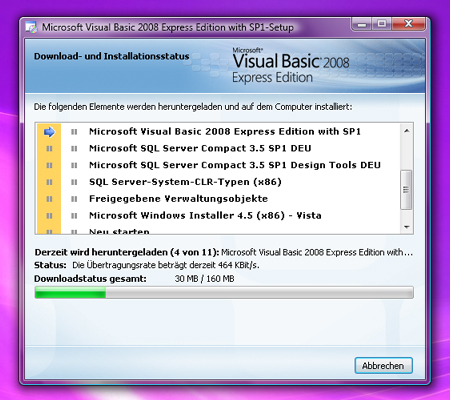Click the setup icon in the title bar

31,27
